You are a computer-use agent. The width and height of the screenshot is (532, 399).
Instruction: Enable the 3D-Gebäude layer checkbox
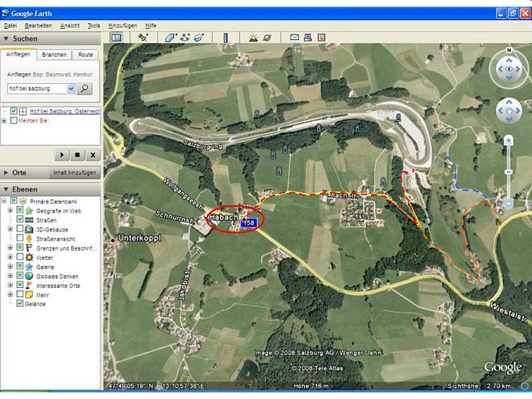(x=20, y=229)
